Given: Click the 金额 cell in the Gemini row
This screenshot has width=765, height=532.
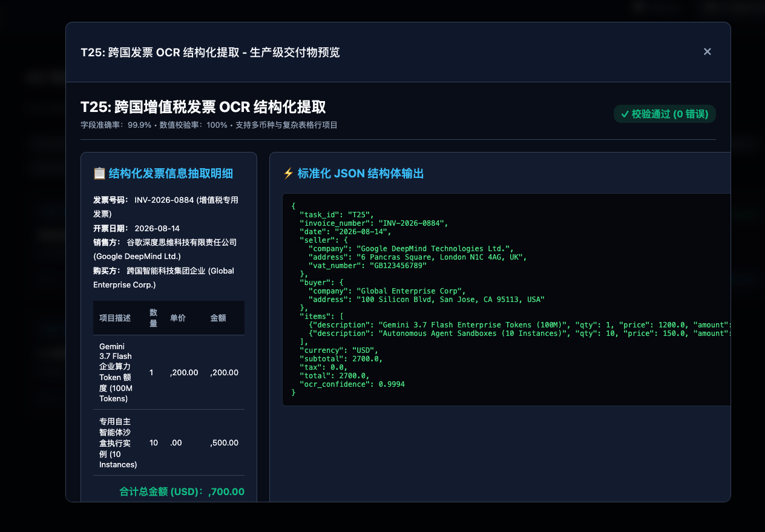Looking at the screenshot, I should [x=224, y=372].
